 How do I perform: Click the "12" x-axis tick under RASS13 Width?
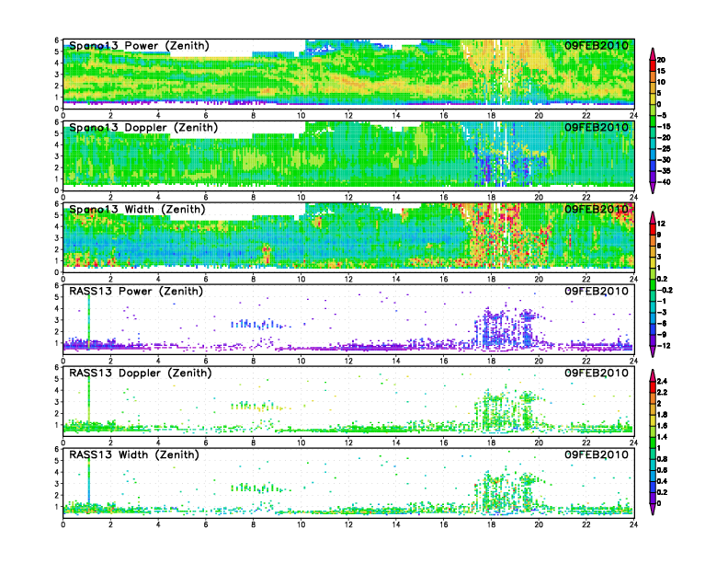(x=348, y=524)
